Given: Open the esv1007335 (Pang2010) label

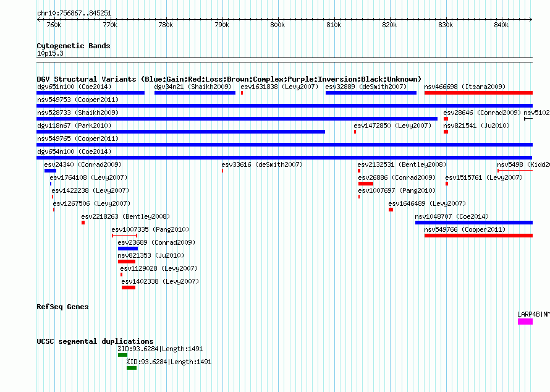Looking at the screenshot, I should 150,229.
